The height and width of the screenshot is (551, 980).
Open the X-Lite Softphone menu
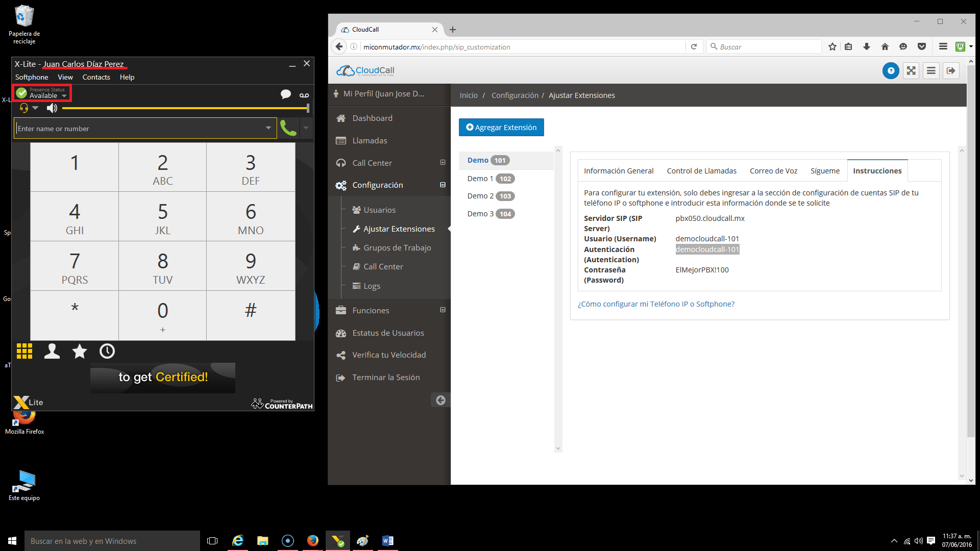click(32, 77)
